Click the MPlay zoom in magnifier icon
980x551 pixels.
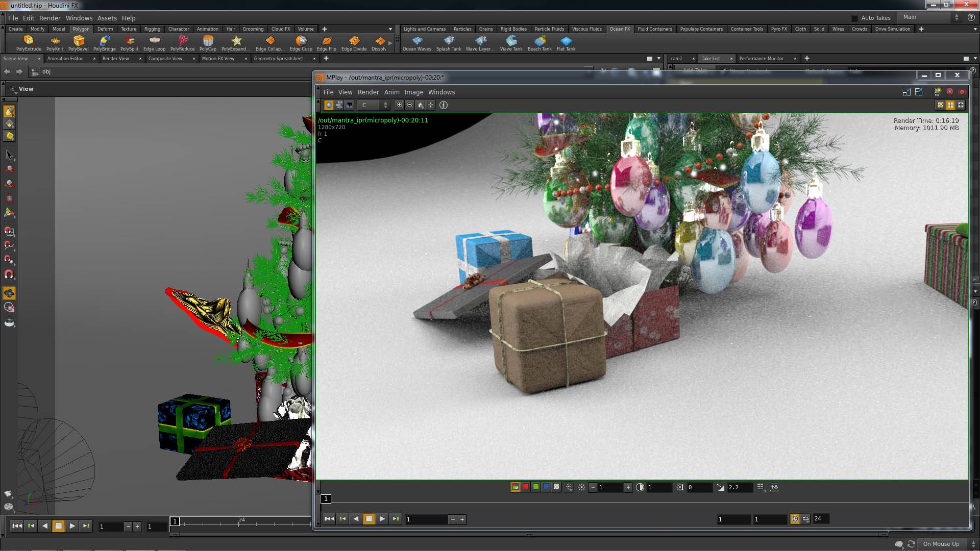coord(400,105)
